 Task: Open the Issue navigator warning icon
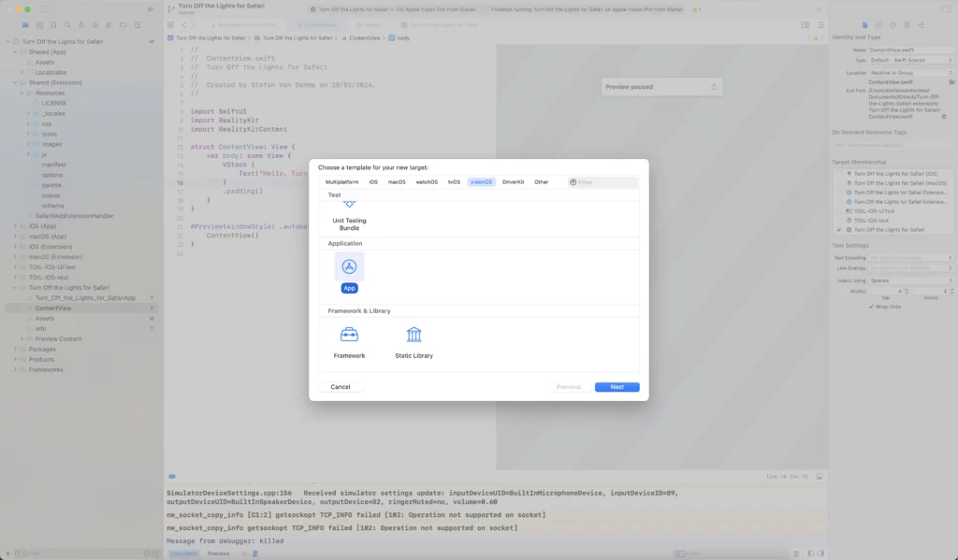click(81, 25)
